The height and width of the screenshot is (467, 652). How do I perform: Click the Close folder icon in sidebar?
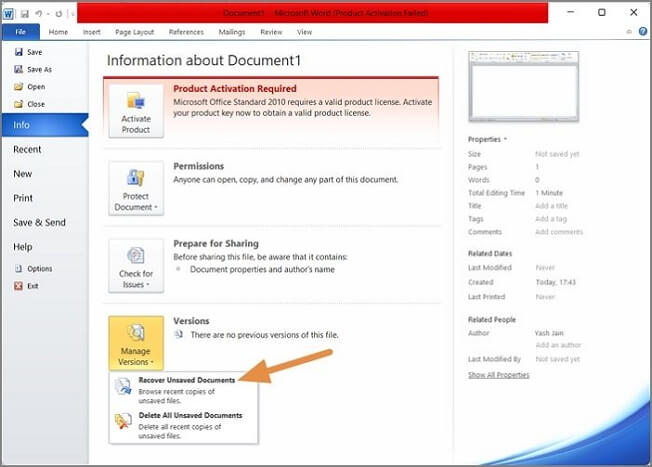click(18, 104)
